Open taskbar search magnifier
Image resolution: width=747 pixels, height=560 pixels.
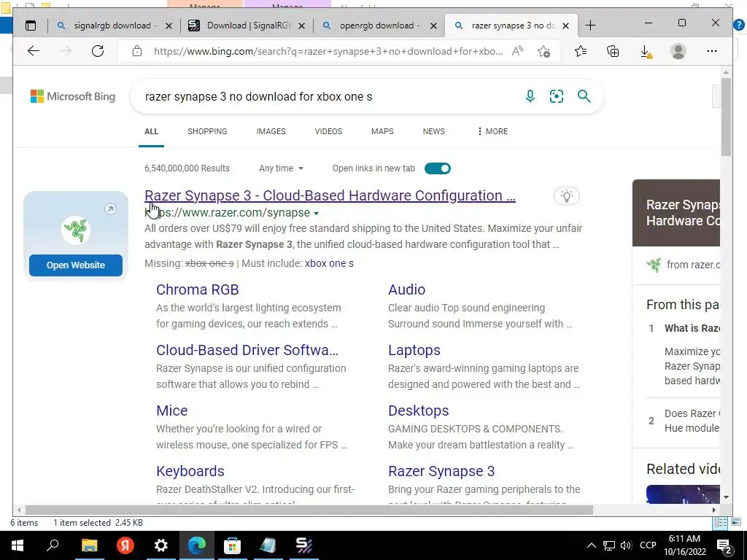click(x=53, y=545)
